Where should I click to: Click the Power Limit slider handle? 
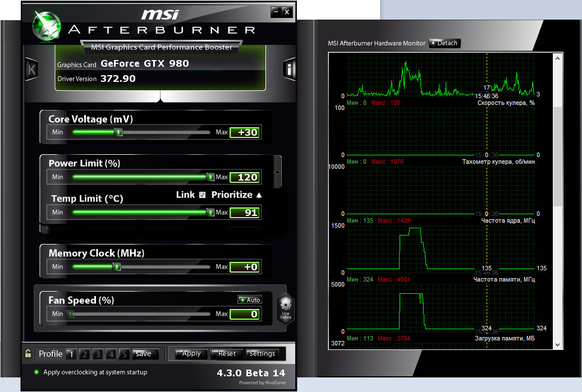(210, 177)
